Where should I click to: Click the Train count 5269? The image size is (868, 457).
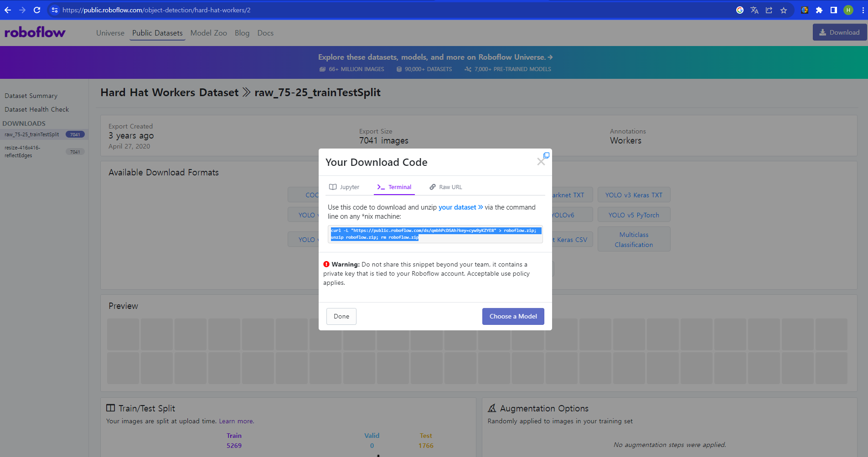tap(234, 446)
